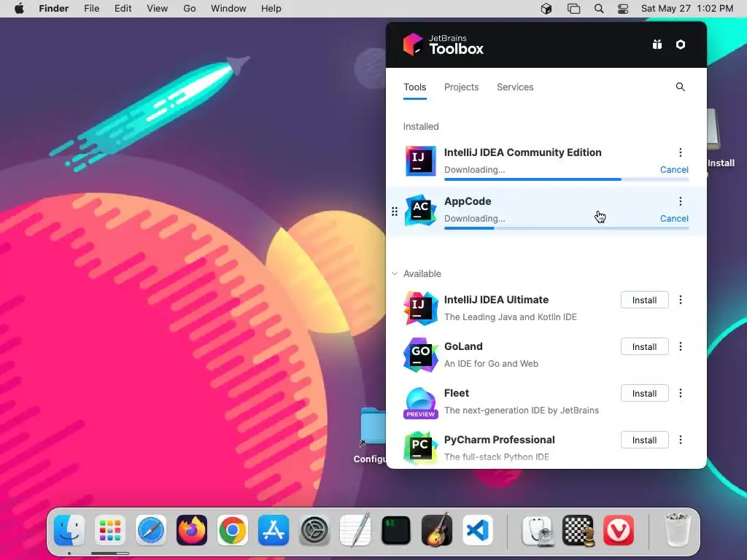Launch Visual Studio Code from the Dock

478,530
